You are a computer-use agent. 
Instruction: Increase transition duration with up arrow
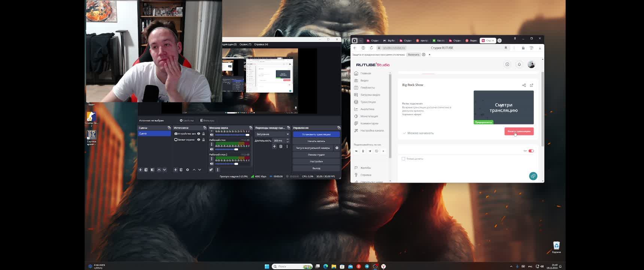pyautogui.click(x=288, y=139)
